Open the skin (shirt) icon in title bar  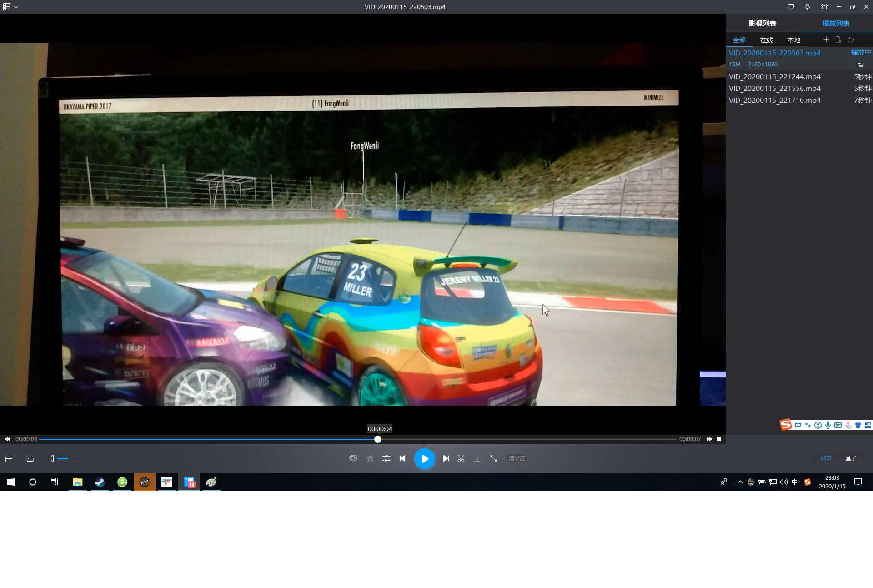coord(824,7)
